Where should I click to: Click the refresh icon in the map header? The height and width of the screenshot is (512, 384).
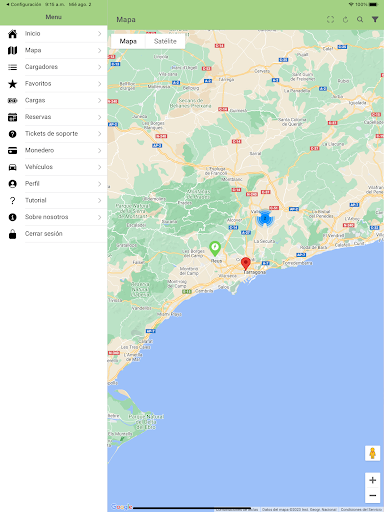345,20
